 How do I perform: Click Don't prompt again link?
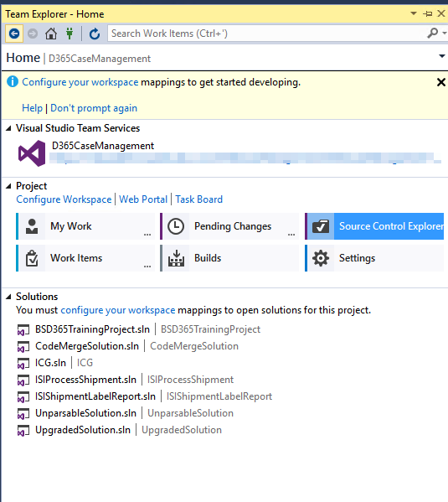point(94,108)
